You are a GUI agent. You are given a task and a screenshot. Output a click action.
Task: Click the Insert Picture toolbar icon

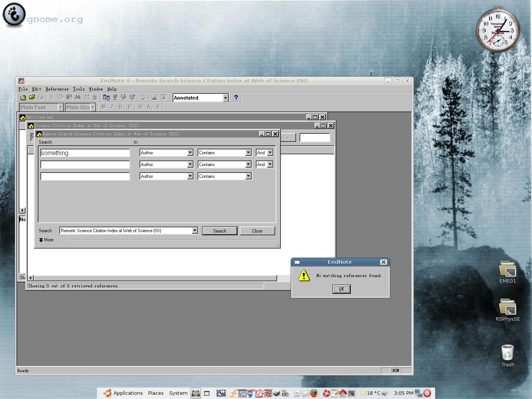[155, 98]
